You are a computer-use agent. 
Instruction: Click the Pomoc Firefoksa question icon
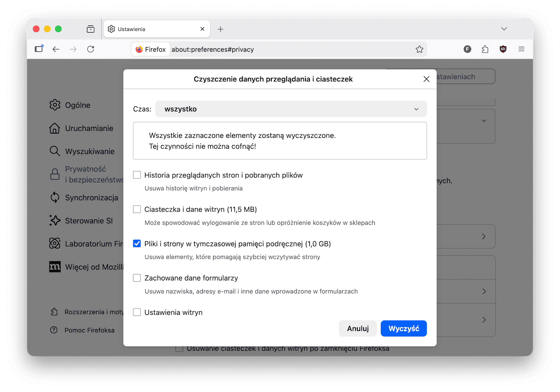coord(54,330)
